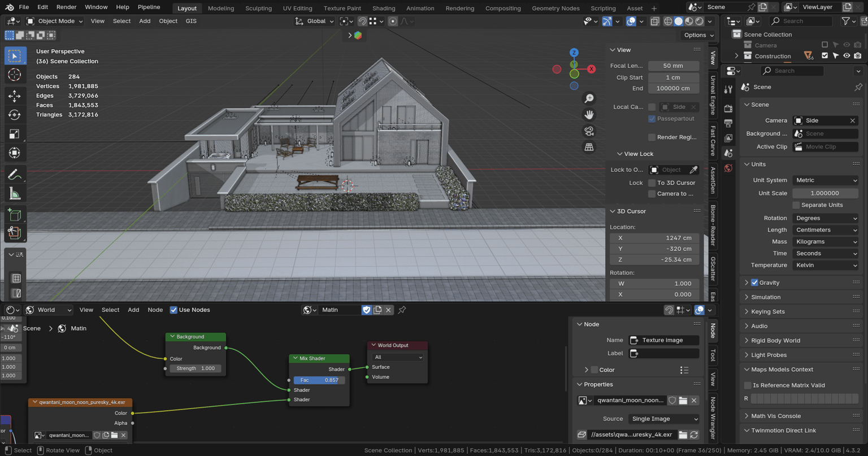Switch to the Shading workspace tab
The height and width of the screenshot is (456, 868).
[384, 8]
